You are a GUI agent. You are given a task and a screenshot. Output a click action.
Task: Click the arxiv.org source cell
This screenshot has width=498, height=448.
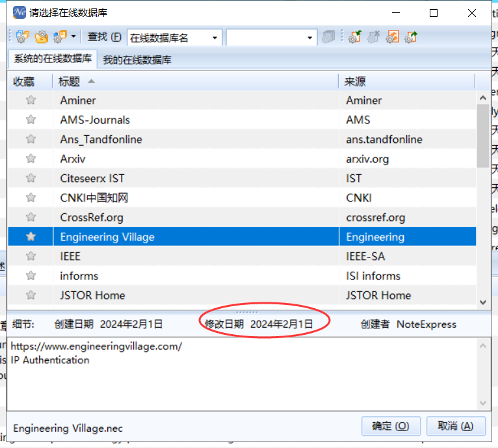408,159
